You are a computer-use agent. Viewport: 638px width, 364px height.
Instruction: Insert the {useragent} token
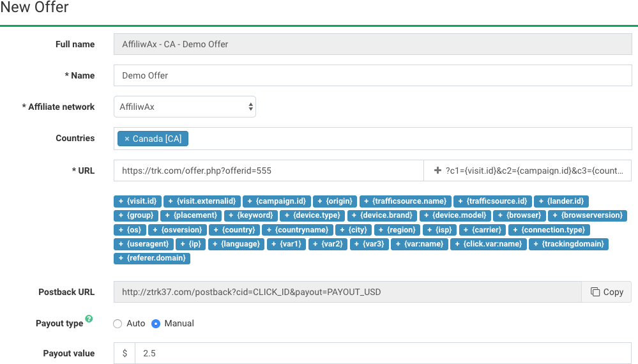(x=144, y=244)
